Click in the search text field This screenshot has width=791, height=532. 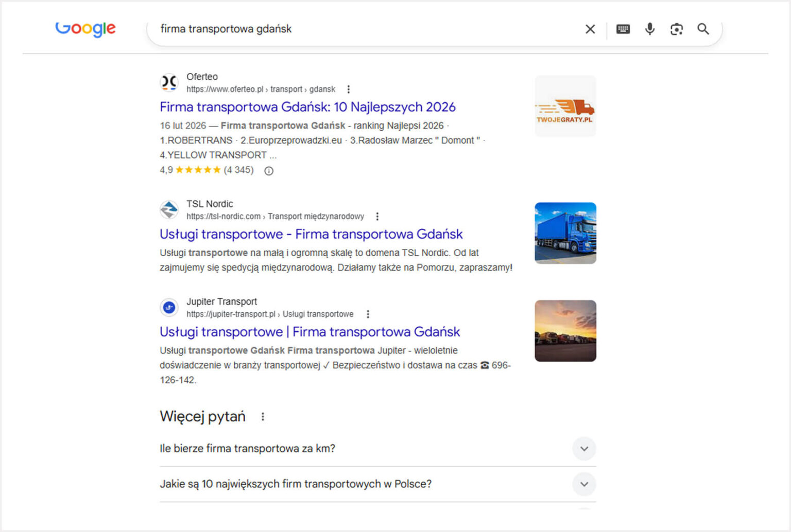(x=360, y=29)
